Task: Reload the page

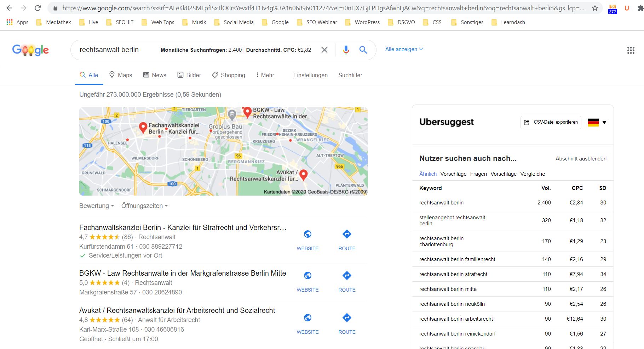Action: (x=38, y=8)
